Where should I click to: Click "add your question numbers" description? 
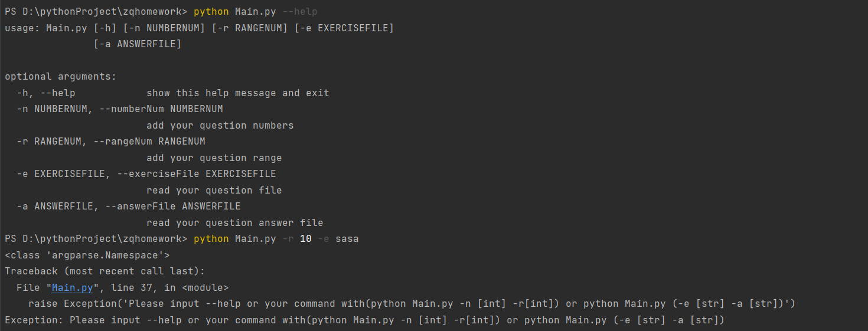click(220, 126)
